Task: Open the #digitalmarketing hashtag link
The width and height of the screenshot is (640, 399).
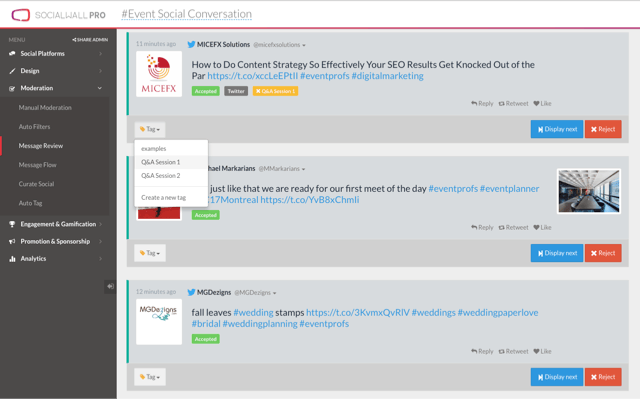Action: (x=387, y=76)
